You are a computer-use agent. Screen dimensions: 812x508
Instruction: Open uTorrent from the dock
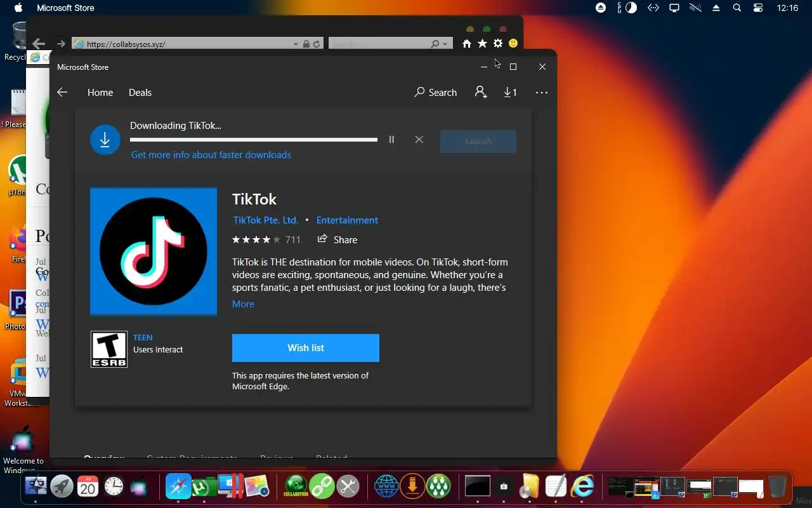point(202,487)
